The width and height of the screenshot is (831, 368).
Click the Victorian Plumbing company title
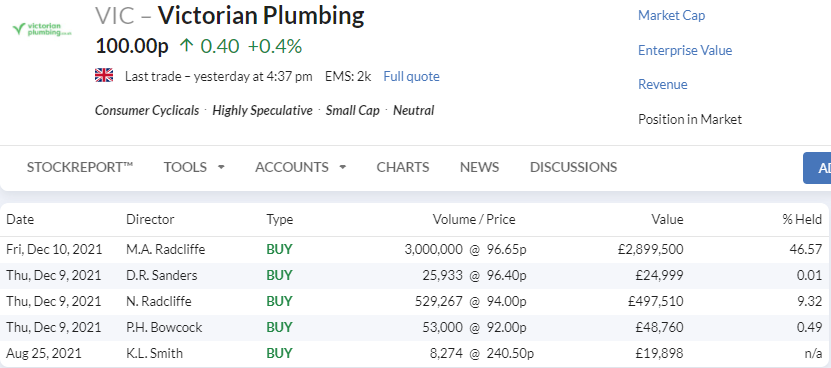(x=261, y=15)
